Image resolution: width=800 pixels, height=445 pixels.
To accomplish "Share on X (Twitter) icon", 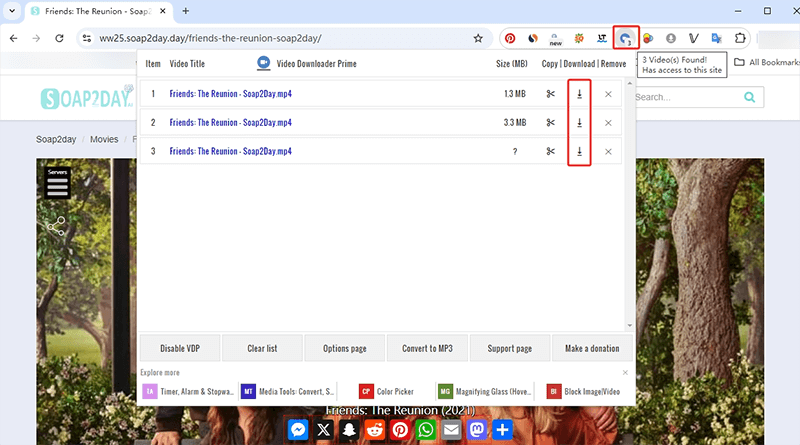I will (x=323, y=430).
